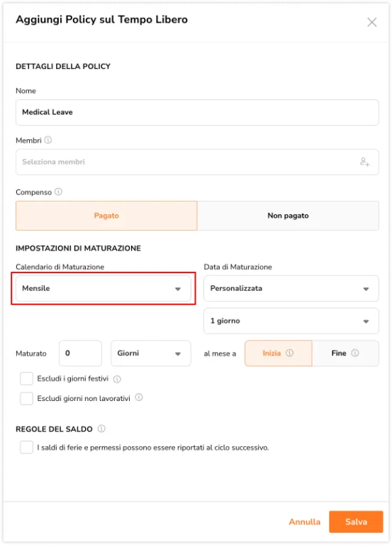The width and height of the screenshot is (392, 545).
Task: Click the info icon beside Compenso
Action: [58, 192]
